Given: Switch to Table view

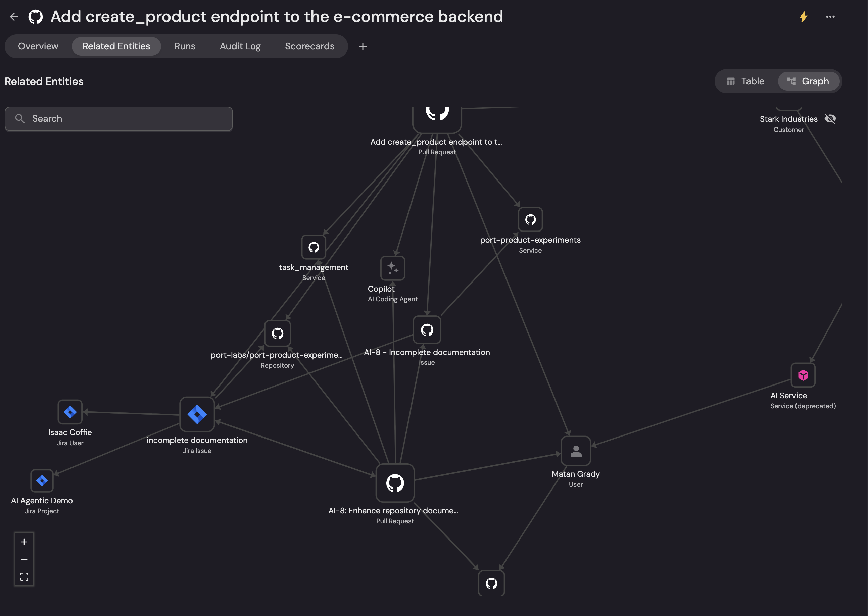Looking at the screenshot, I should (745, 81).
